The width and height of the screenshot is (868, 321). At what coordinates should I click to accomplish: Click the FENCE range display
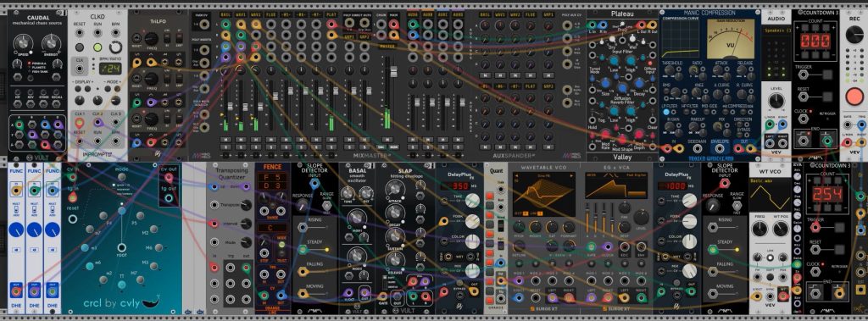(x=272, y=182)
